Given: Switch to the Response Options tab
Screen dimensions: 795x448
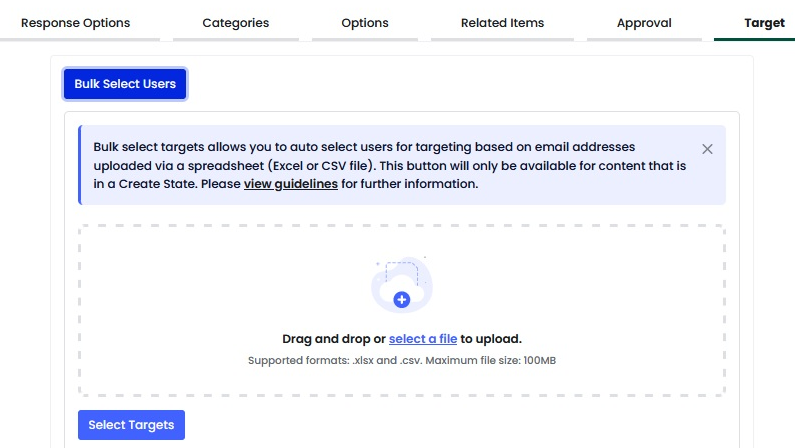Looking at the screenshot, I should [76, 23].
